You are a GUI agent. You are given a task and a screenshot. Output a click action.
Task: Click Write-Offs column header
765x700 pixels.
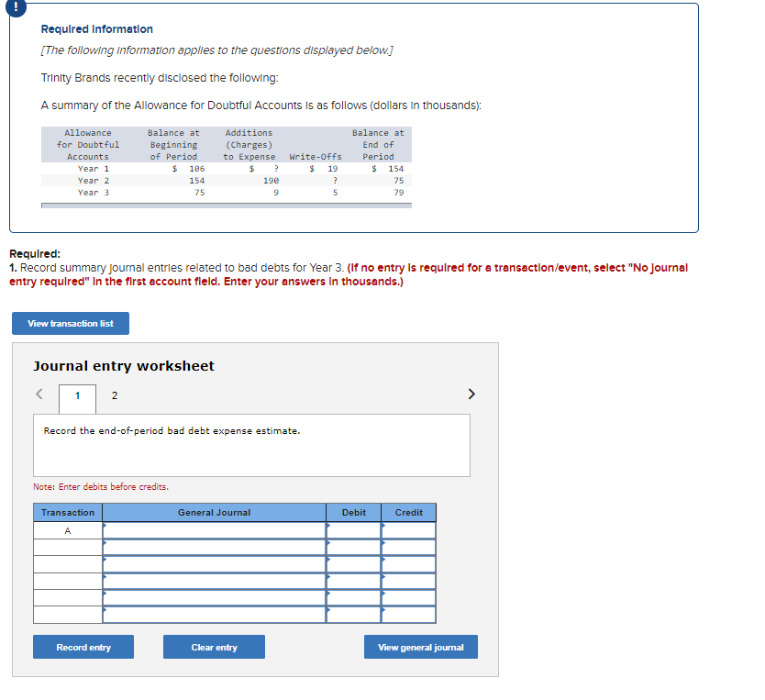point(316,157)
